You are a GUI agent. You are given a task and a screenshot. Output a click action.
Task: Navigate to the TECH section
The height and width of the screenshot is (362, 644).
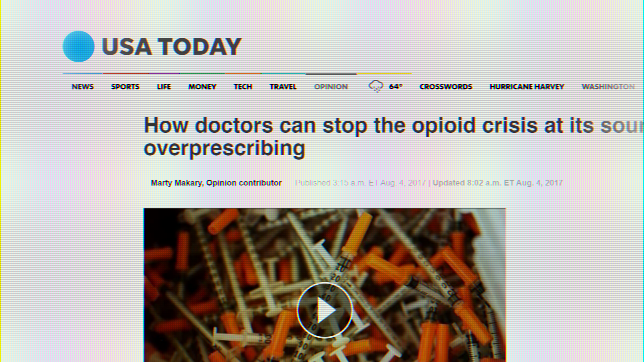click(243, 87)
